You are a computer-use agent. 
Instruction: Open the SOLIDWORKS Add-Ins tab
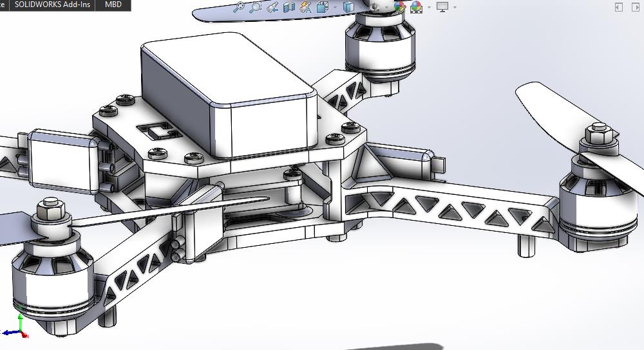click(x=52, y=5)
